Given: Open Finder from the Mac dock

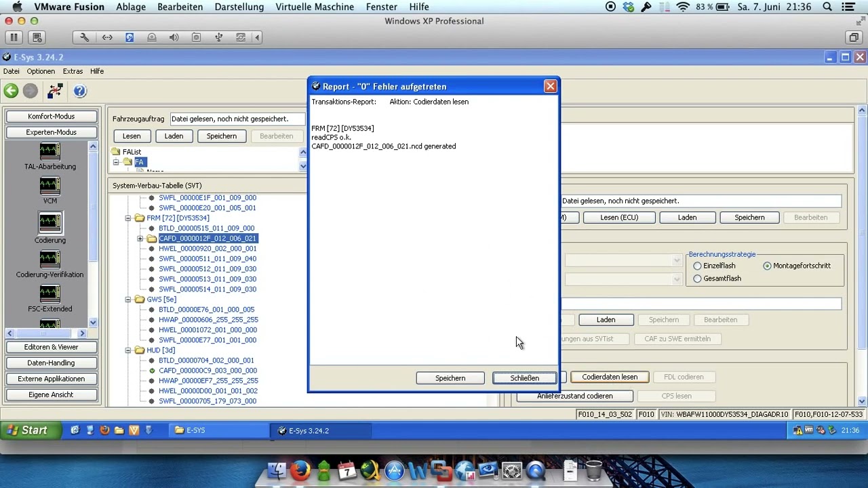Looking at the screenshot, I should [277, 470].
